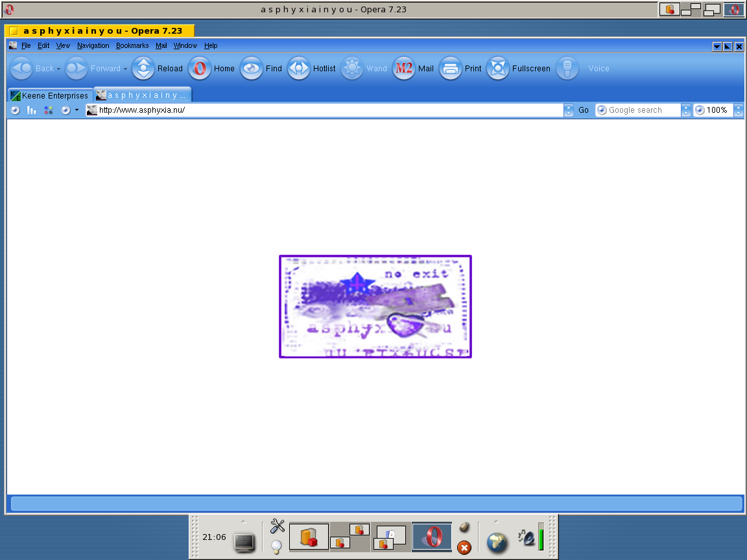Open the Edit menu
This screenshot has width=747, height=560.
(x=43, y=46)
